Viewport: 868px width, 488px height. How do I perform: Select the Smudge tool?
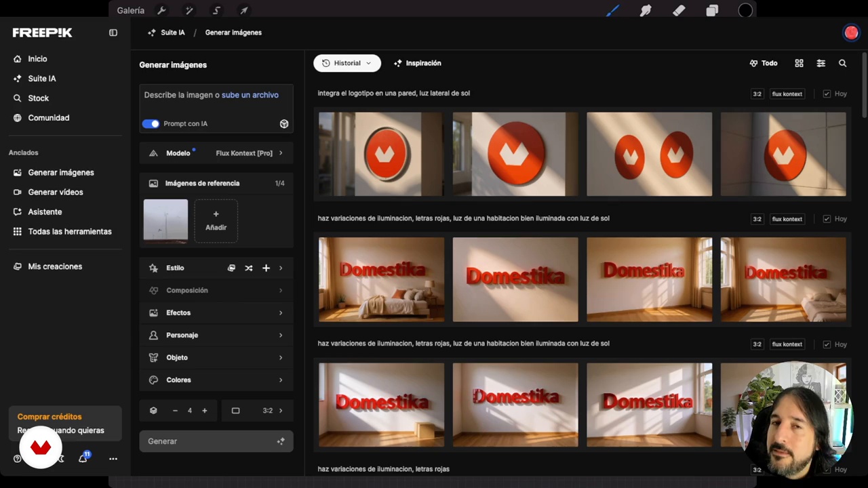[x=646, y=10]
